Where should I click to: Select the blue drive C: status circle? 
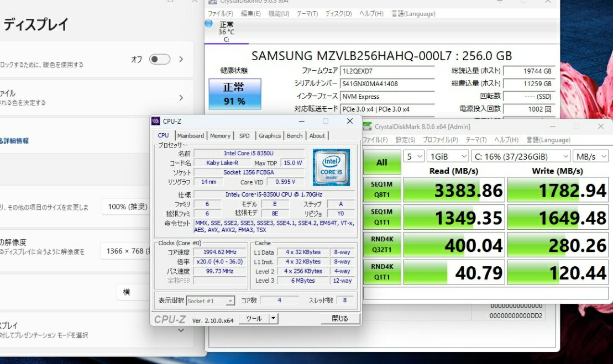pos(209,23)
